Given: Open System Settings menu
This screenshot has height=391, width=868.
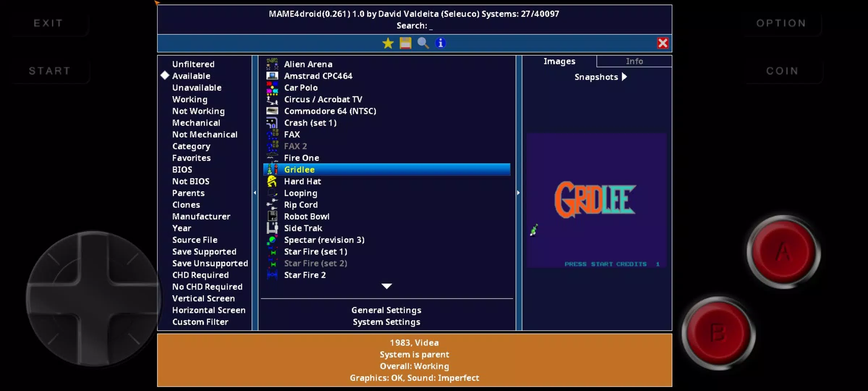Looking at the screenshot, I should click(x=386, y=322).
